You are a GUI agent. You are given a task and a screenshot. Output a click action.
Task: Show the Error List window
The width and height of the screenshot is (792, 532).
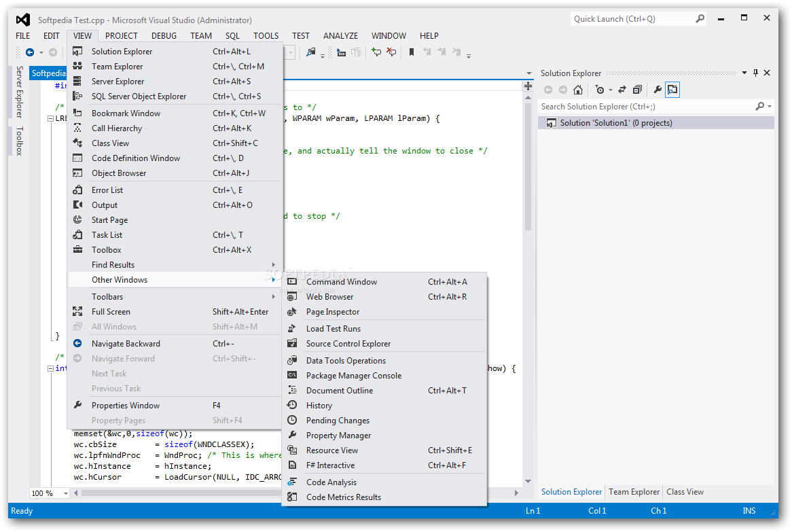175,190
